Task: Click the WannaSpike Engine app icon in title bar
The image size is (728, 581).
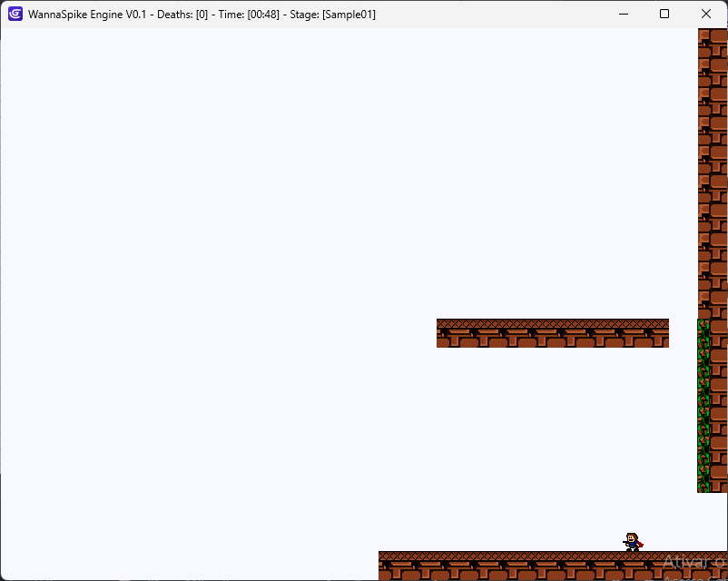Action: [x=15, y=14]
